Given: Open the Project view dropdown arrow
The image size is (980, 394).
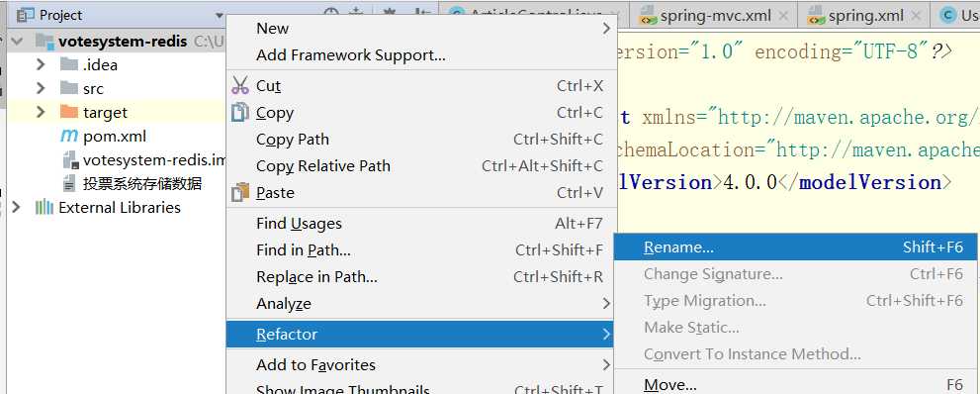Looking at the screenshot, I should (219, 15).
